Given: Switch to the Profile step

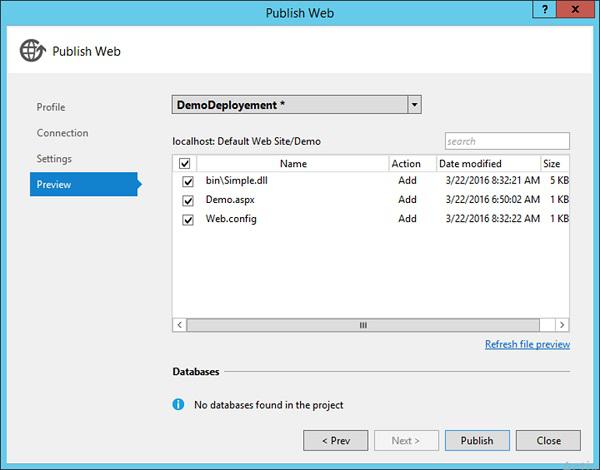Looking at the screenshot, I should (x=51, y=107).
